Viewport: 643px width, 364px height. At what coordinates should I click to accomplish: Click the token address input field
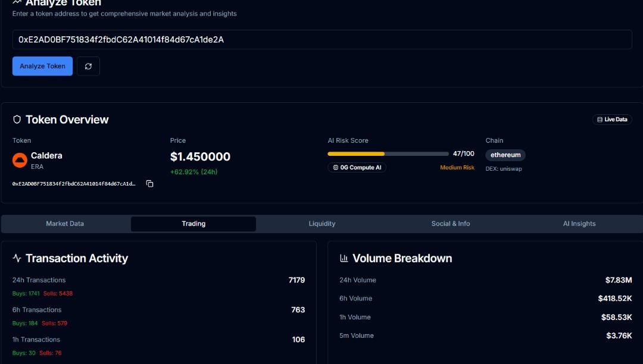point(322,40)
